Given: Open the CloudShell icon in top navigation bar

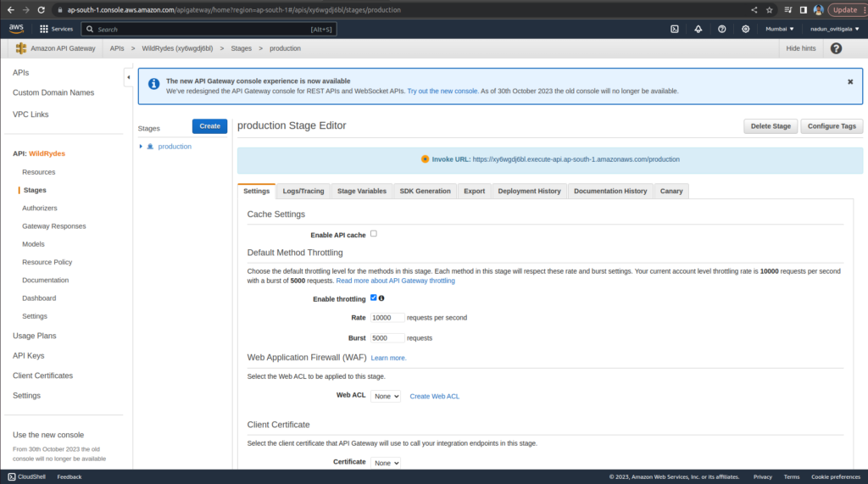Looking at the screenshot, I should [674, 29].
